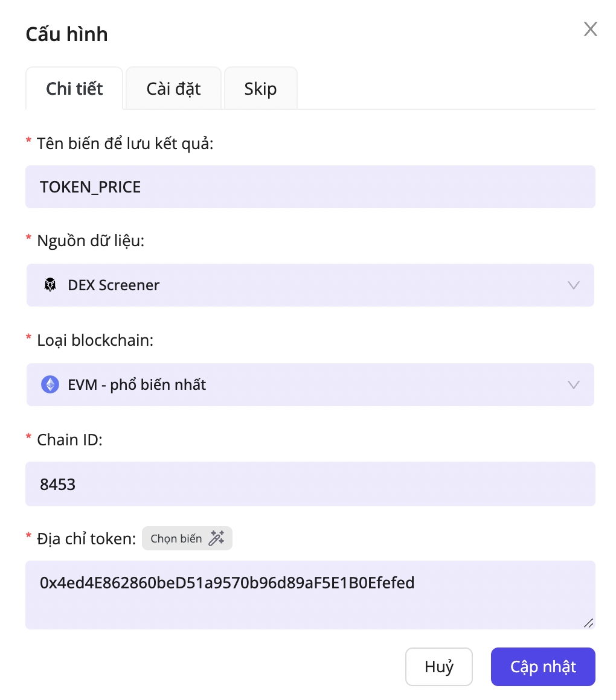
Task: Open the Cài đặt tab
Action: [x=173, y=89]
